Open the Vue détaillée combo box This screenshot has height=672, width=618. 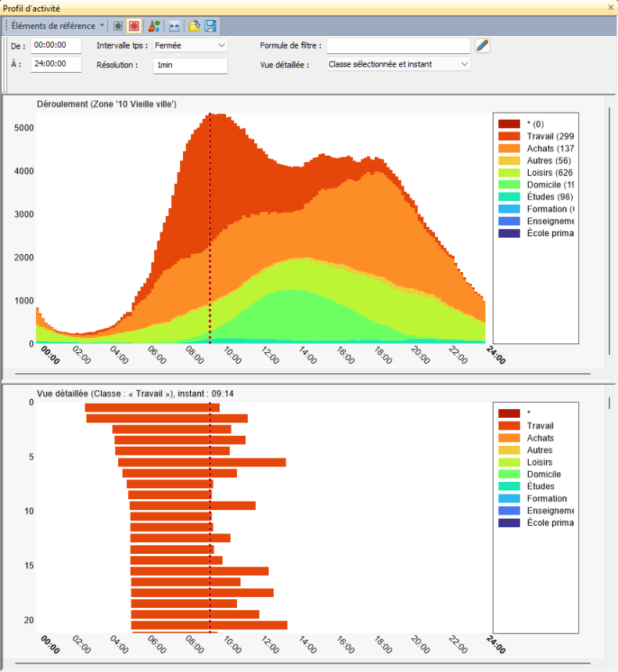(398, 64)
